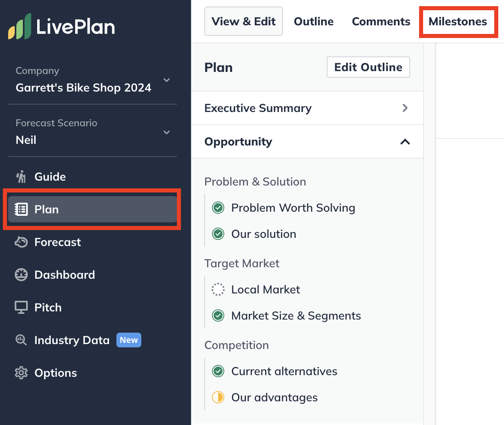Click the Problem & Solution subsection label
The image size is (504, 425).
tap(255, 181)
